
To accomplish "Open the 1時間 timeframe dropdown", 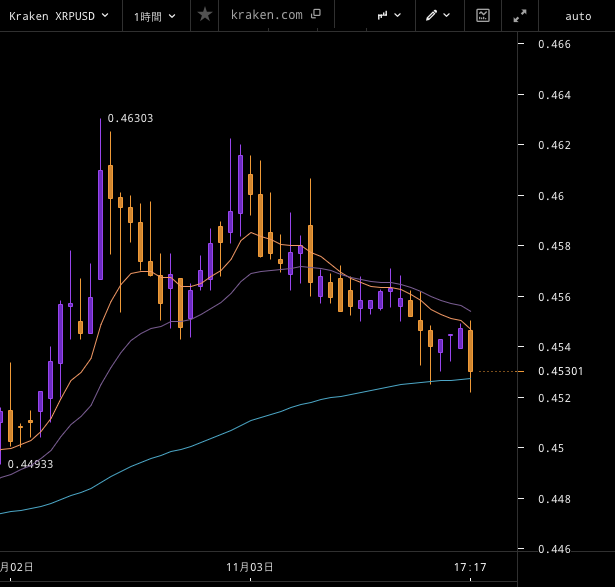I will point(155,16).
